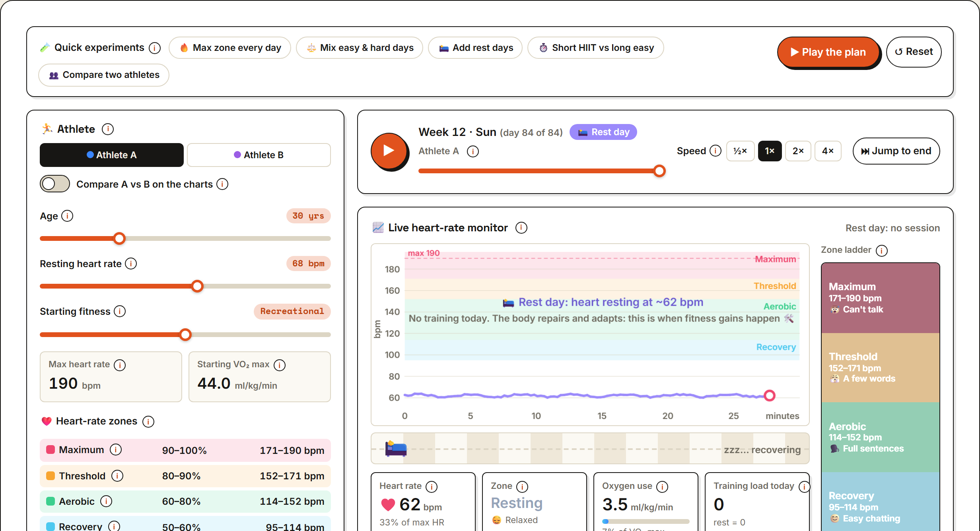This screenshot has width=980, height=531.
Task: Set playback speed to 2×
Action: coord(798,151)
